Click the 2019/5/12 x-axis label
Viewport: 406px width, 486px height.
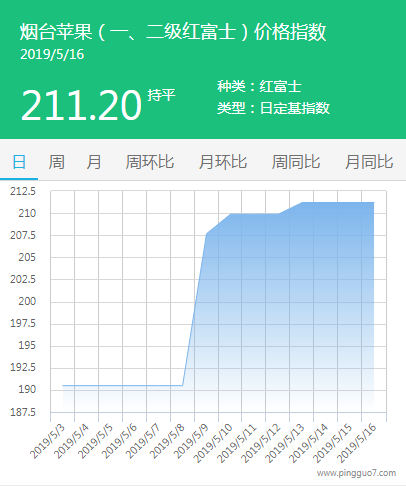261,443
